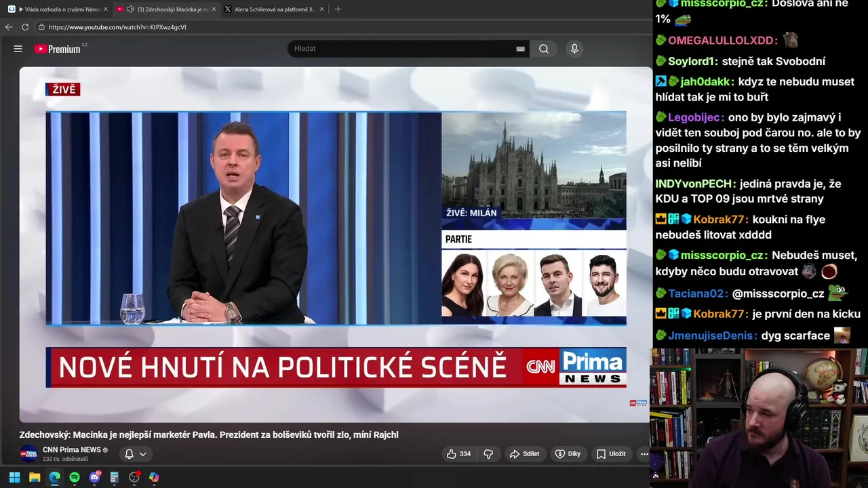This screenshot has height=488, width=868.
Task: Switch to 'Alena Schillerová na platformě X' tab
Action: click(x=274, y=9)
